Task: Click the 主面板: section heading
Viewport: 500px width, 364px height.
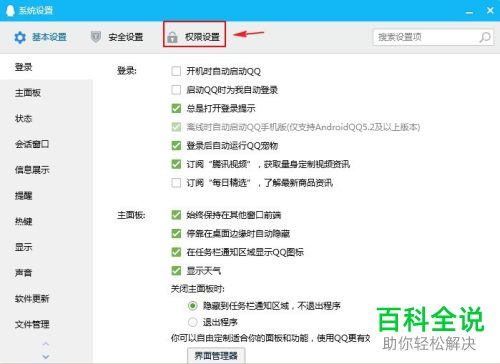Action: pyautogui.click(x=131, y=215)
